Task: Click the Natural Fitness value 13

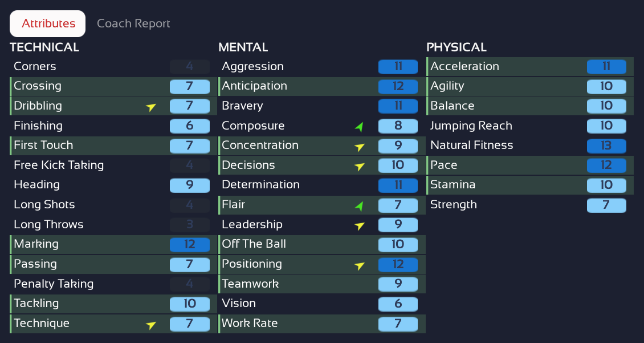Action: point(606,146)
